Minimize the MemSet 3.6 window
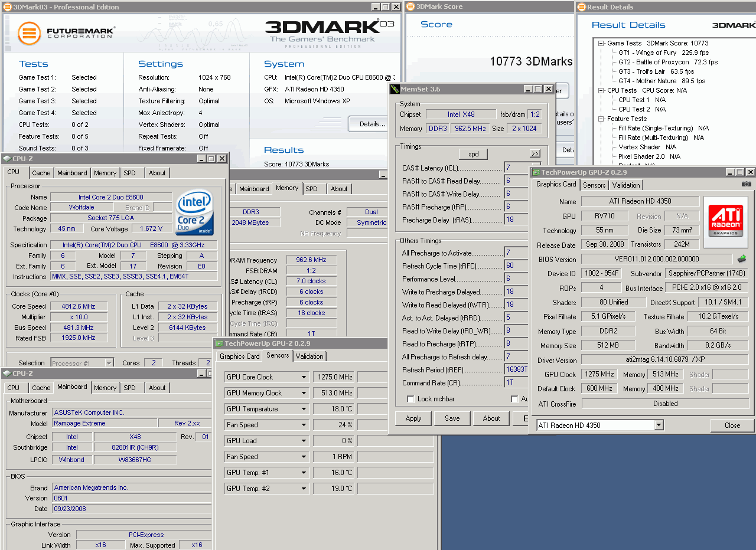 527,89
